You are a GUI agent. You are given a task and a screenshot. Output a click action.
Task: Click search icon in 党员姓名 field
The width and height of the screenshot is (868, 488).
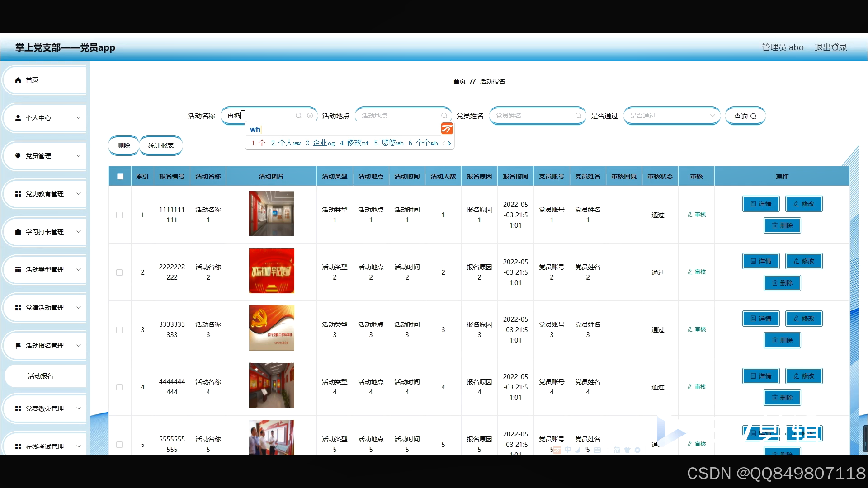click(x=578, y=116)
